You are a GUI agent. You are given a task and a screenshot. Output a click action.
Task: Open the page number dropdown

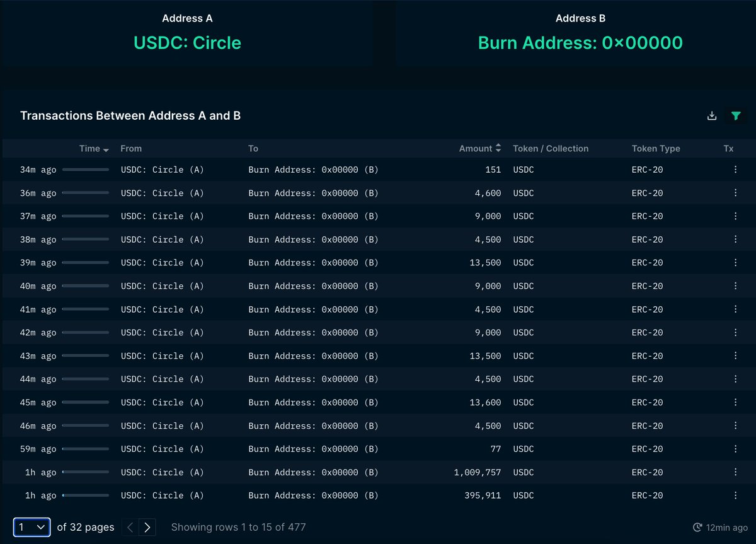click(32, 527)
